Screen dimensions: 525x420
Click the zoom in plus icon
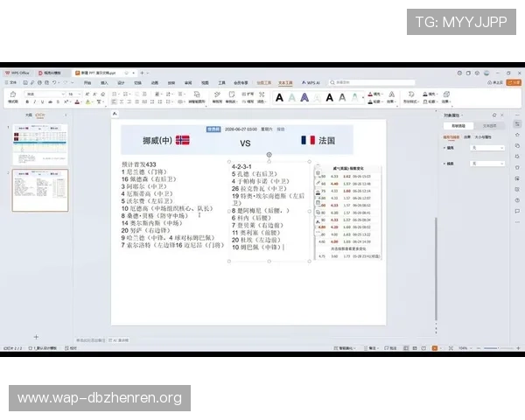(518, 348)
